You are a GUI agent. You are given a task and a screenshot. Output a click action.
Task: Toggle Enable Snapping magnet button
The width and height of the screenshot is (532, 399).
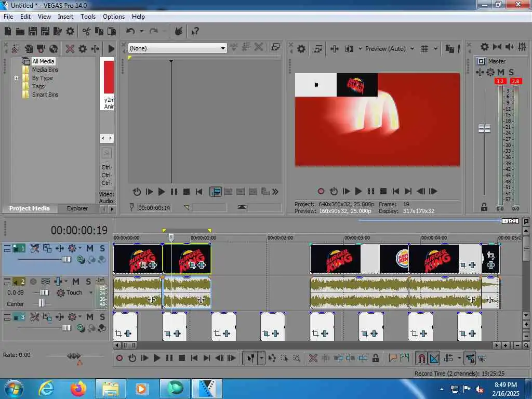tap(421, 358)
